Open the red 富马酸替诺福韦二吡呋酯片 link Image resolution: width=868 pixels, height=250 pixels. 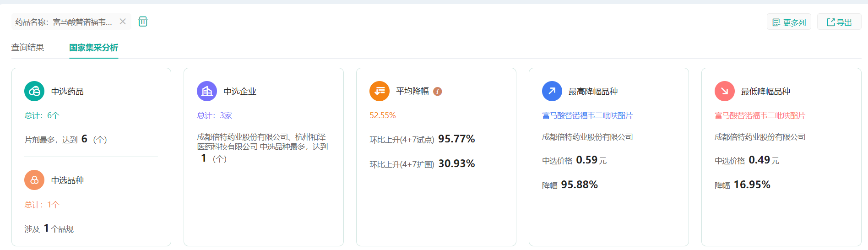tap(760, 115)
